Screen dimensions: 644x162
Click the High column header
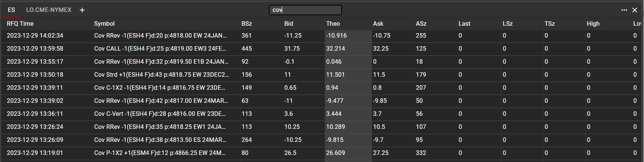click(x=593, y=23)
